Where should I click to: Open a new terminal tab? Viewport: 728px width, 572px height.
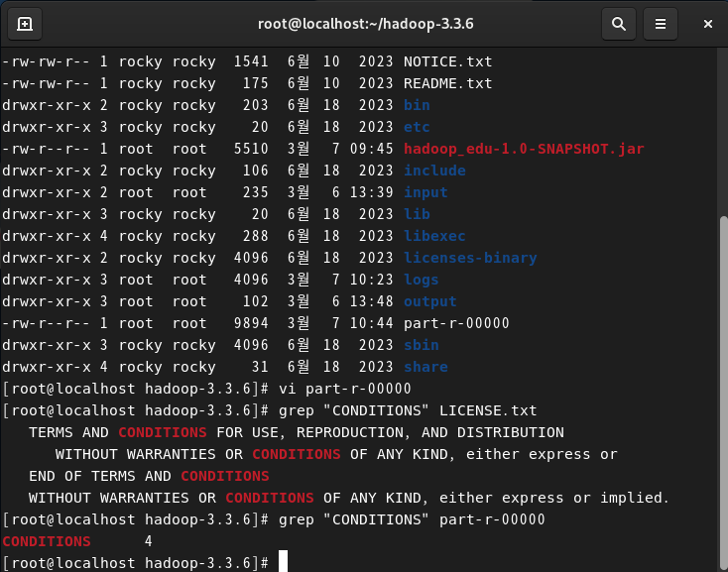pos(25,24)
